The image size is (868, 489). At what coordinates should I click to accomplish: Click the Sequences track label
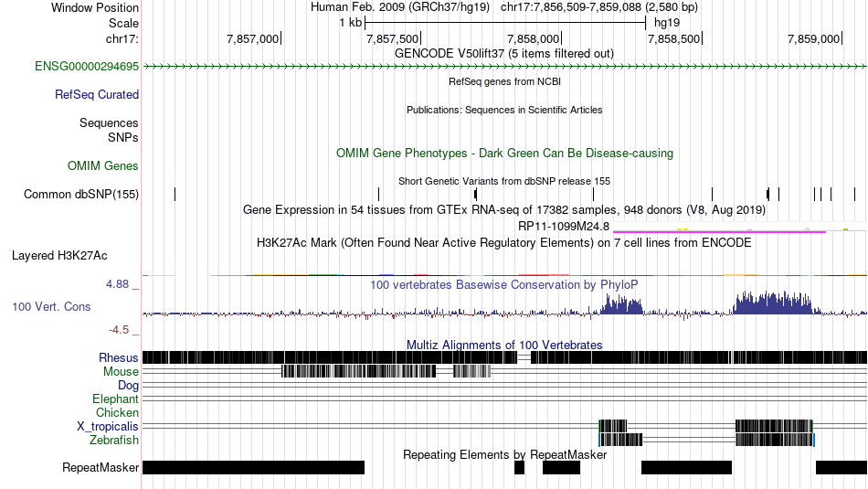(109, 122)
